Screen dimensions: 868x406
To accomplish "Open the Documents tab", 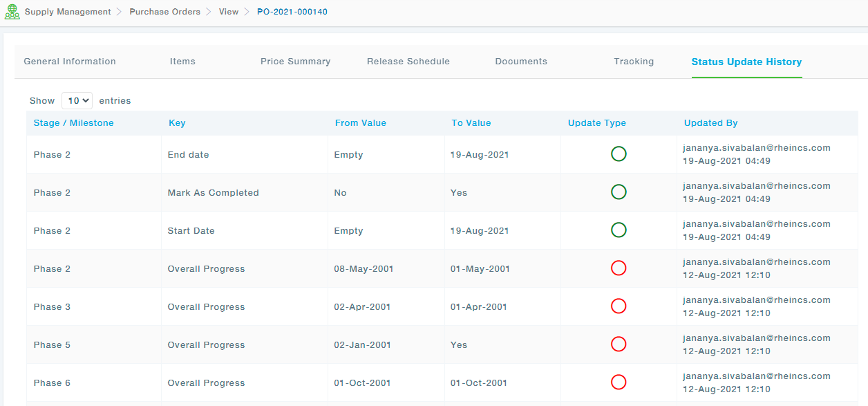I will click(521, 62).
